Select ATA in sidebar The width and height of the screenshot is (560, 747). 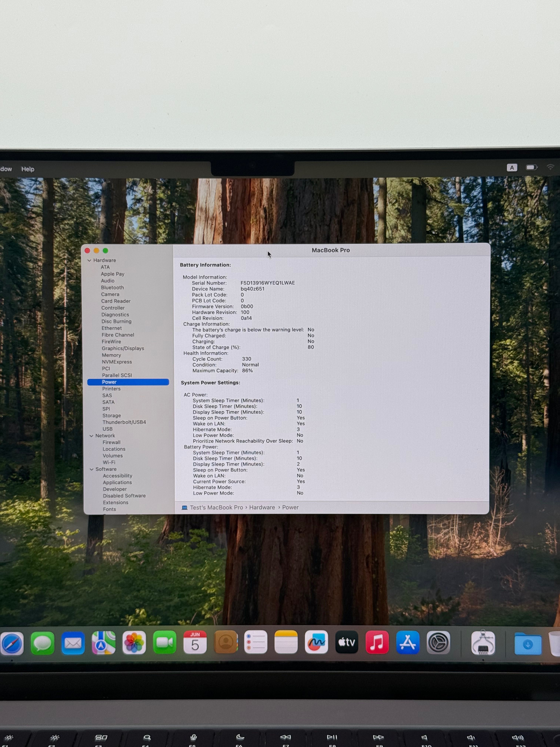click(105, 267)
